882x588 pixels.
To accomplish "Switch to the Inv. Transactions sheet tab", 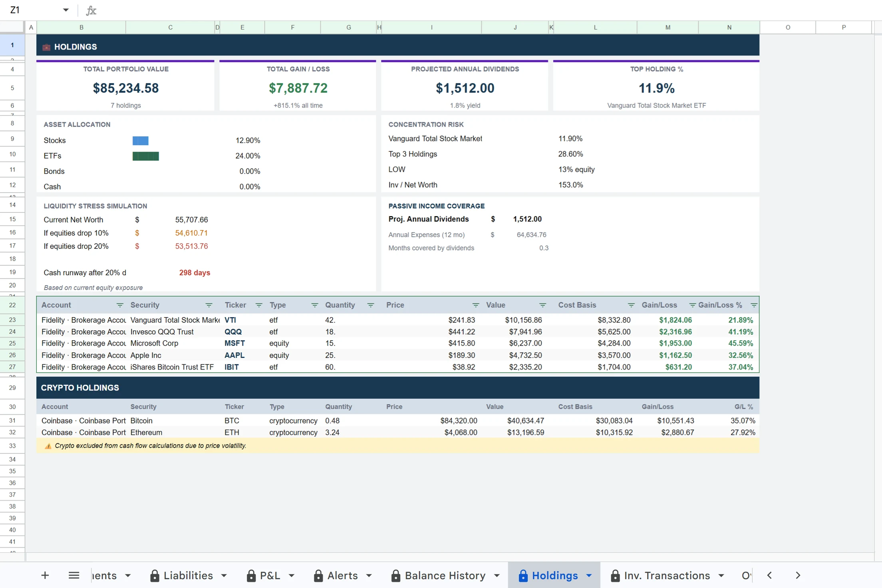I will (x=667, y=576).
